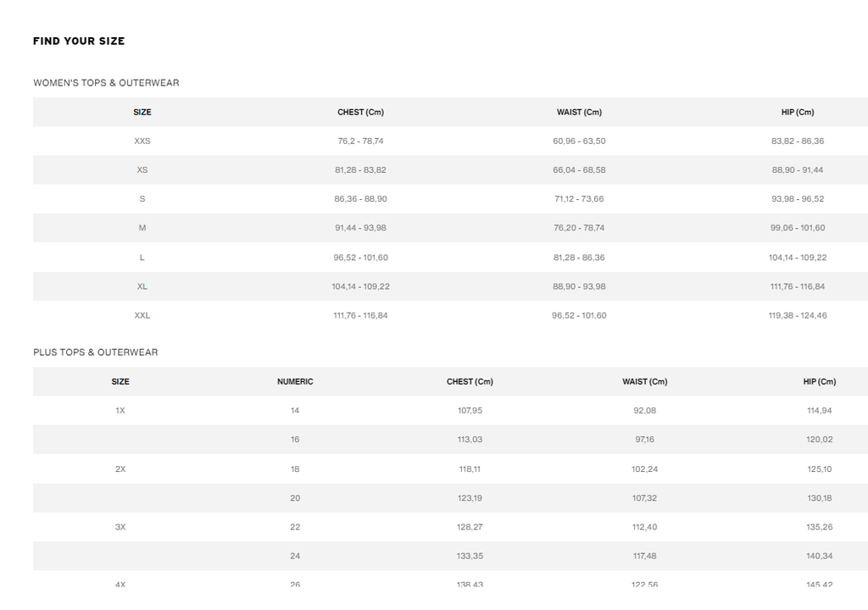Click CHEST (Cm) header in women's table
Screen dimensions: 868x610
click(360, 113)
